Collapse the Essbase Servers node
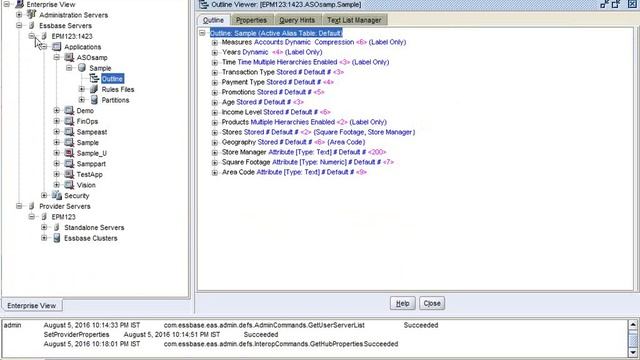Image resolution: width=640 pixels, height=360 pixels. [19, 25]
